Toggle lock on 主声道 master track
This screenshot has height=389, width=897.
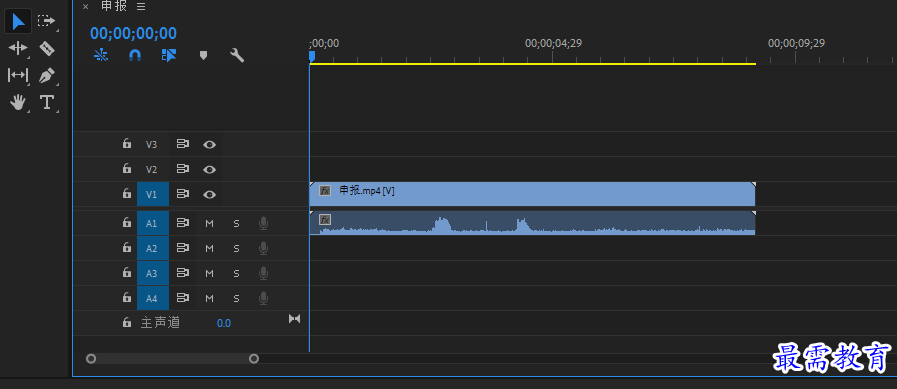[x=126, y=323]
